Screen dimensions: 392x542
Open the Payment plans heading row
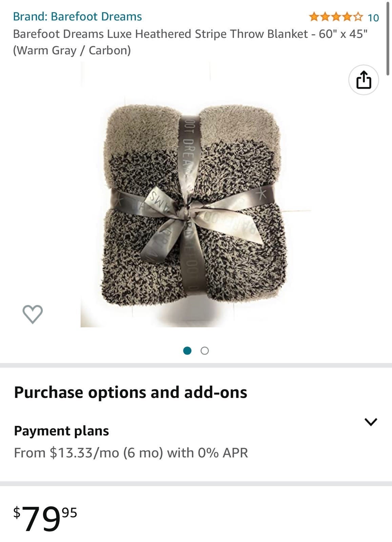[196, 431]
